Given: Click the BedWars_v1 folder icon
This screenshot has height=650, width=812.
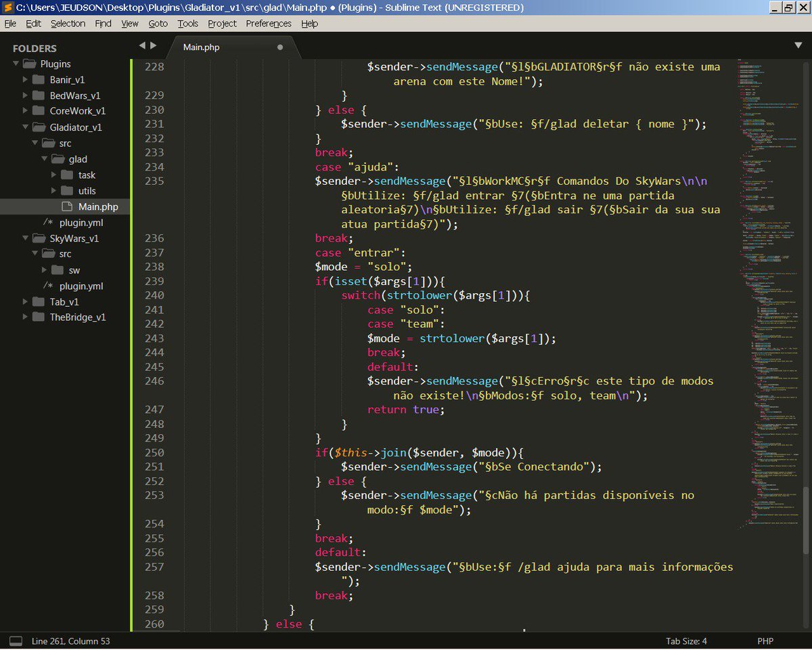Looking at the screenshot, I should pyautogui.click(x=39, y=95).
